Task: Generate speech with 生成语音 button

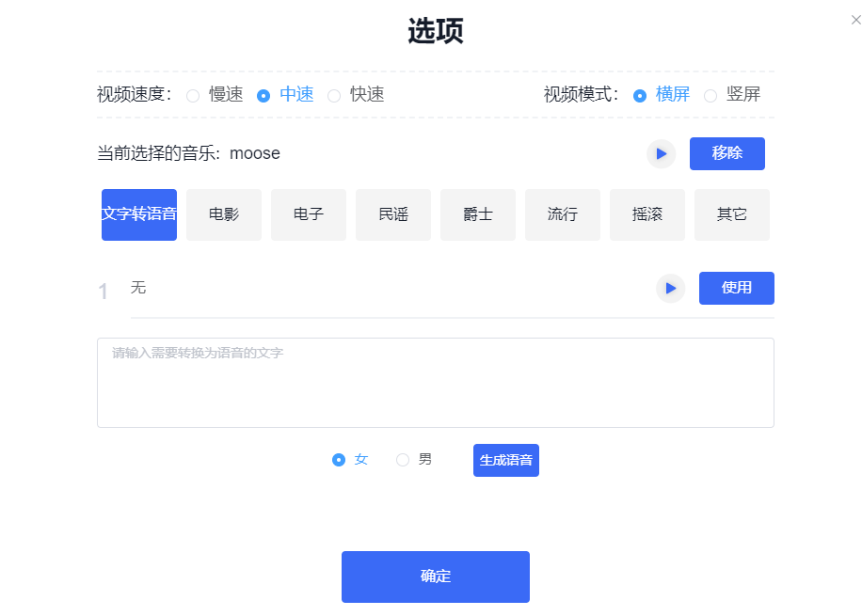Action: pyautogui.click(x=505, y=460)
